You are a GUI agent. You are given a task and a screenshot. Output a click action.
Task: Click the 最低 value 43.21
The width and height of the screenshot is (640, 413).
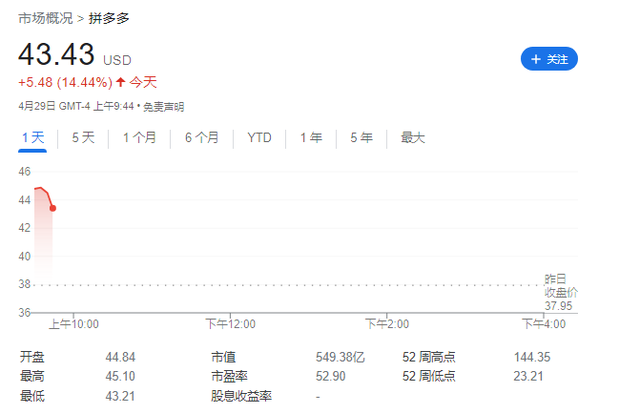point(120,396)
